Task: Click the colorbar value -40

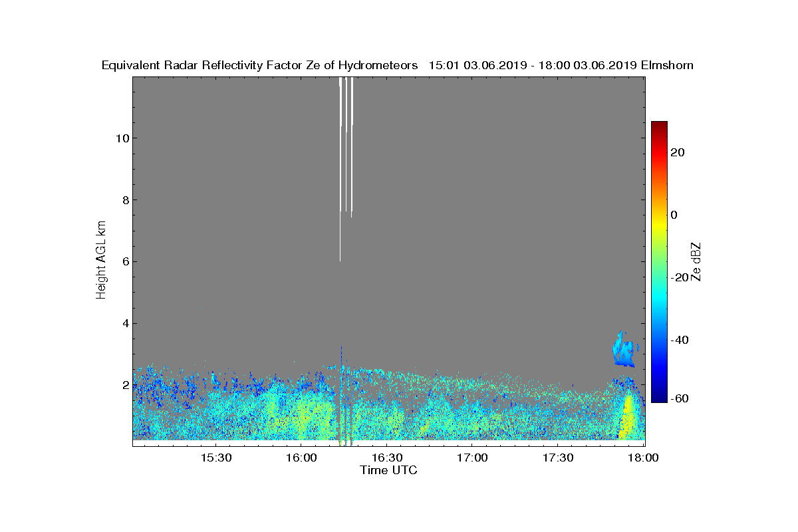Action: (x=678, y=340)
